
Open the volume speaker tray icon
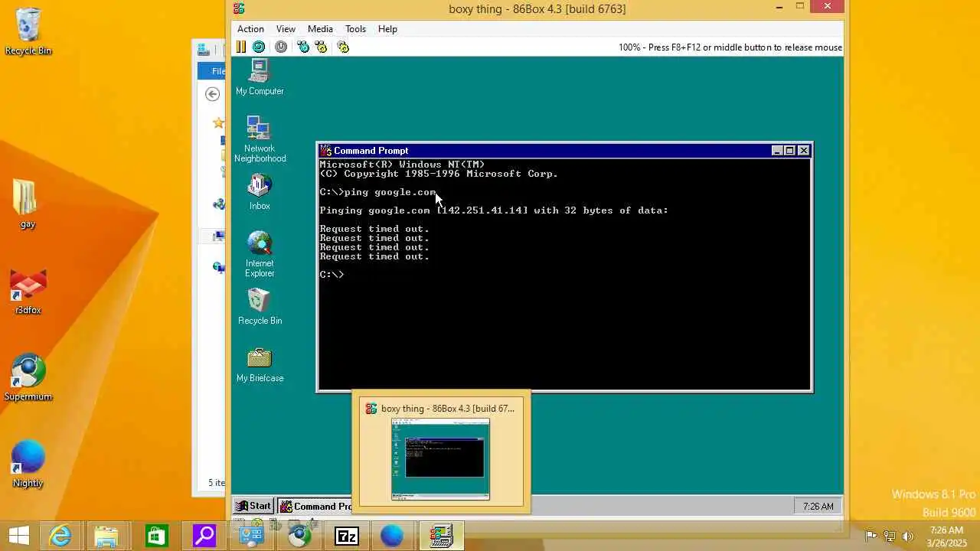[x=909, y=536]
